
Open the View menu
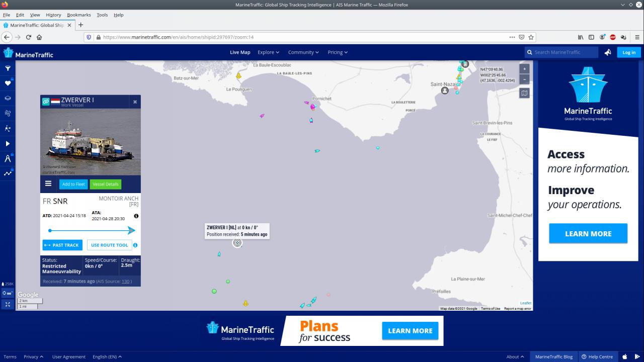click(x=35, y=15)
